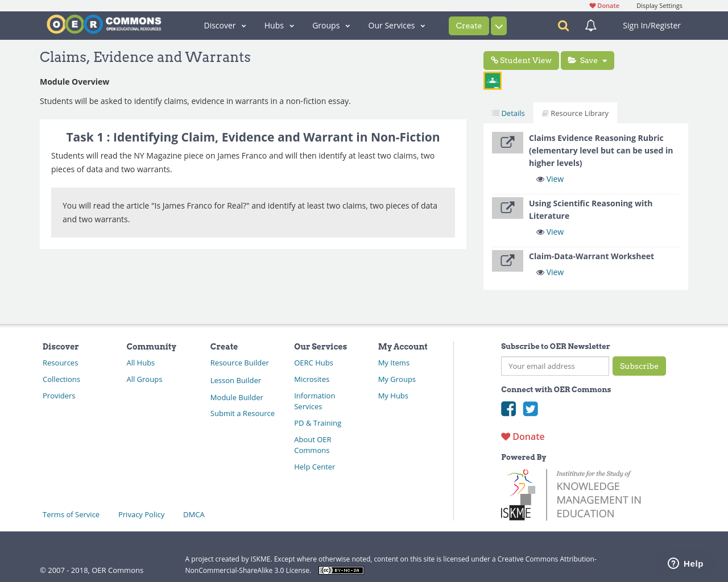Switch to the Details tab
Viewport: 728px width, 582px height.
click(x=508, y=113)
